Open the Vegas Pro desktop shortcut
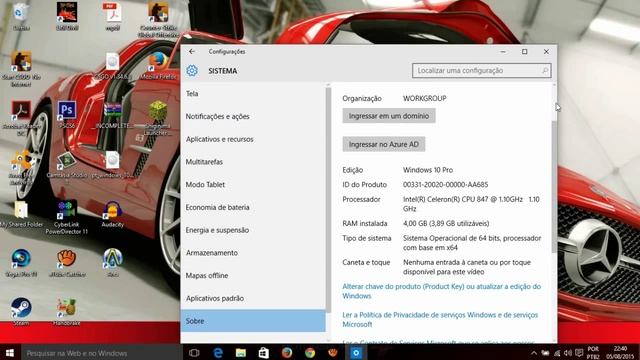This screenshot has width=640, height=360. point(21,264)
